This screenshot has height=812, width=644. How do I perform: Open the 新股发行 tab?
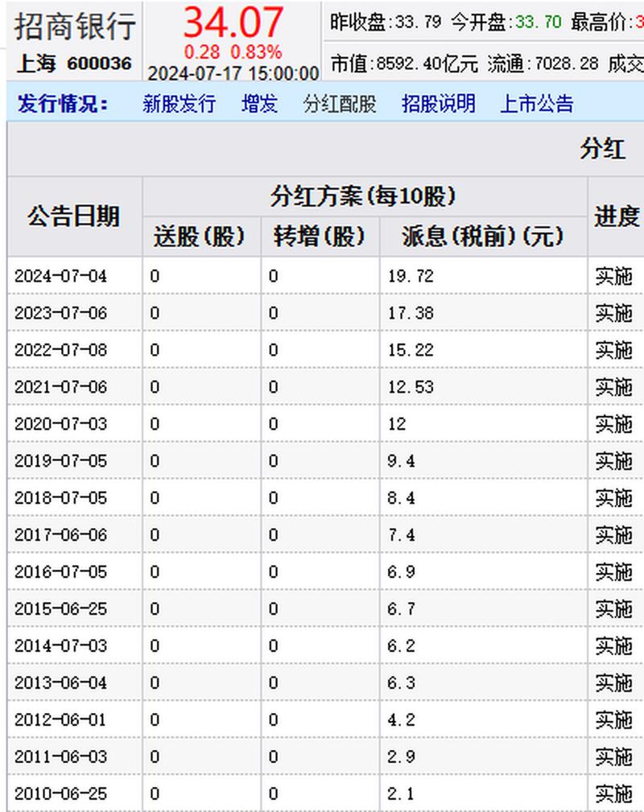179,104
